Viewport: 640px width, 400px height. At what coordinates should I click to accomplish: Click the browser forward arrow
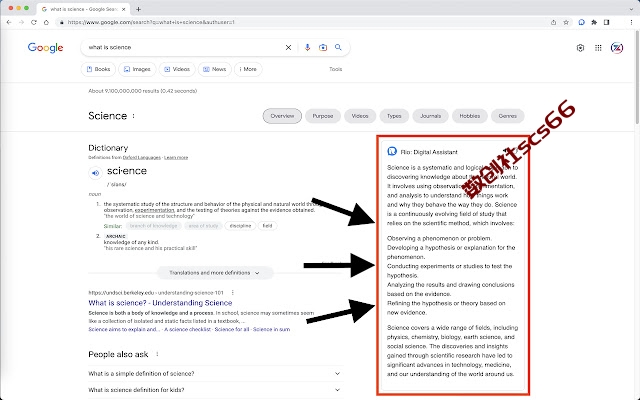point(21,22)
